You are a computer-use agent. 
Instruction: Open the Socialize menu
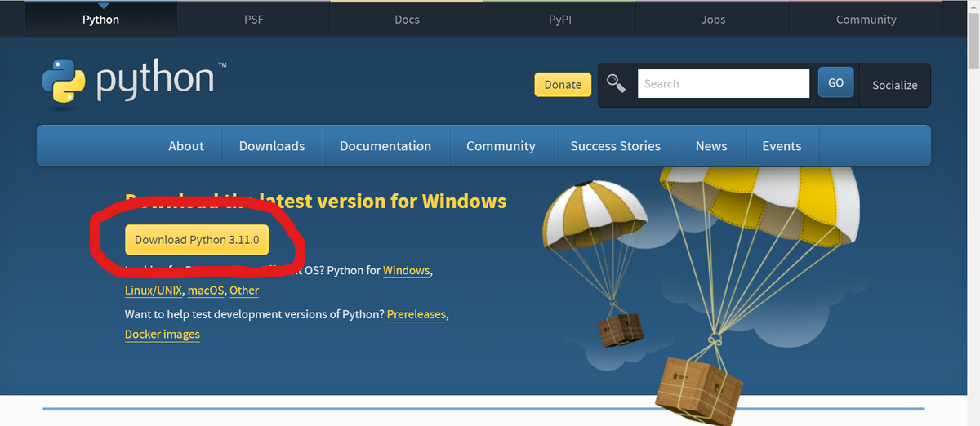pyautogui.click(x=895, y=85)
